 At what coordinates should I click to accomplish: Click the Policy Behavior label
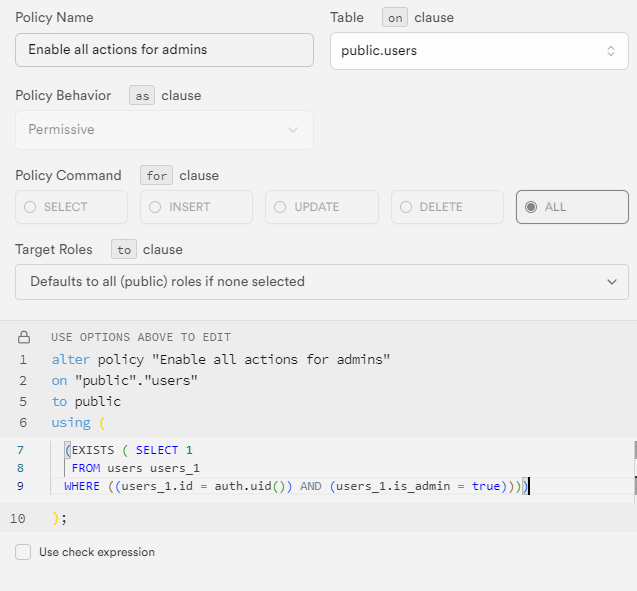[63, 95]
